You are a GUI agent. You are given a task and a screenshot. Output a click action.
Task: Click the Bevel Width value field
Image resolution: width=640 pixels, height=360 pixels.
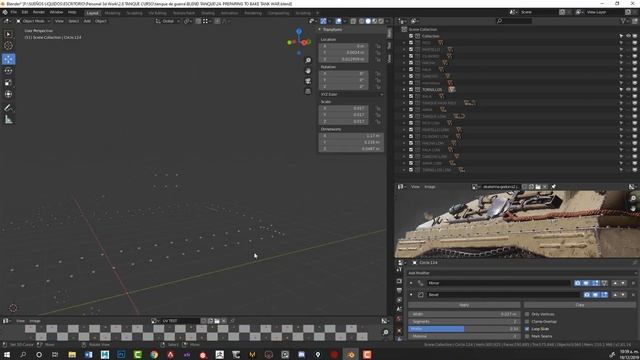point(464,314)
